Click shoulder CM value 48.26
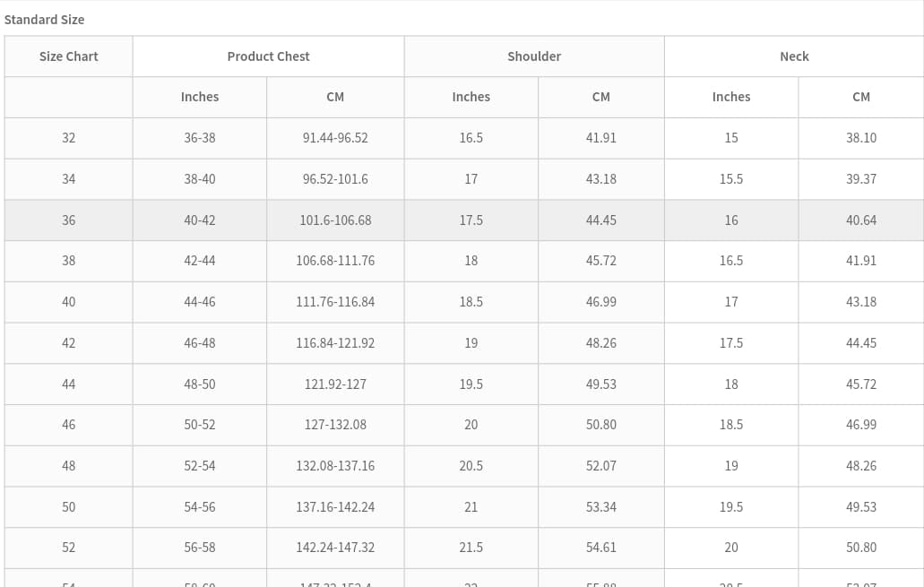Image resolution: width=924 pixels, height=587 pixels. click(x=600, y=343)
